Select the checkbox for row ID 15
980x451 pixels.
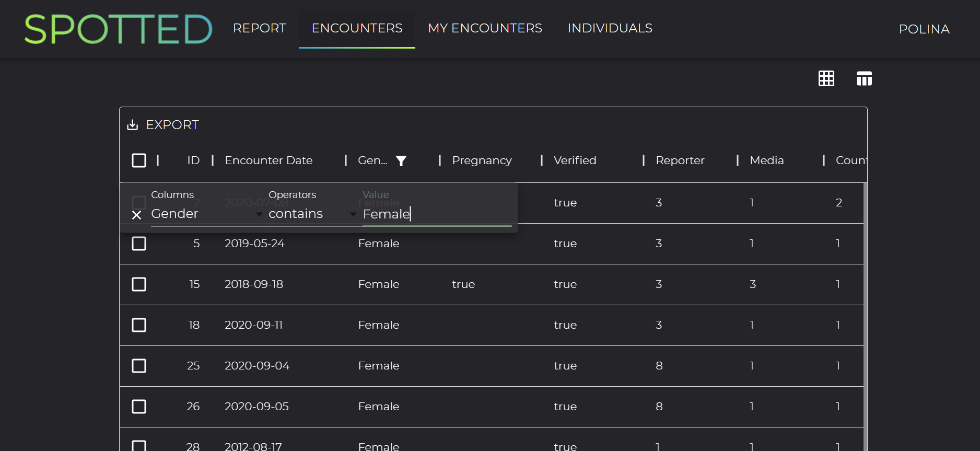[139, 284]
